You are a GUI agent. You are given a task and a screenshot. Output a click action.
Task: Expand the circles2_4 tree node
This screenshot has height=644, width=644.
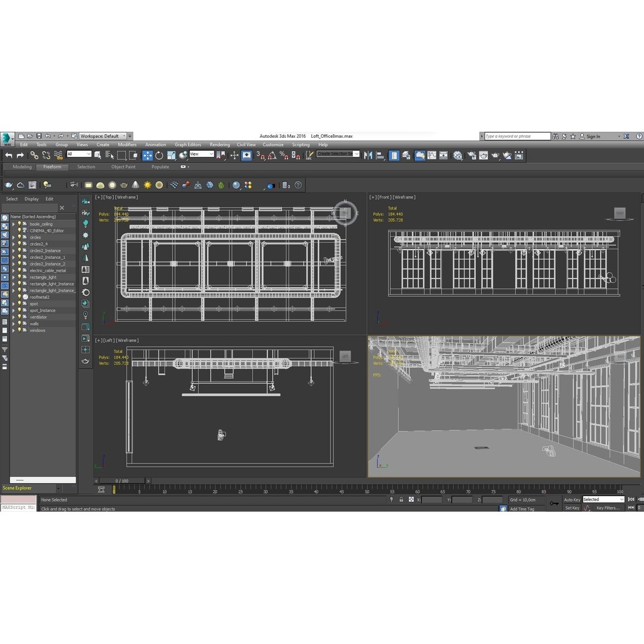point(14,244)
